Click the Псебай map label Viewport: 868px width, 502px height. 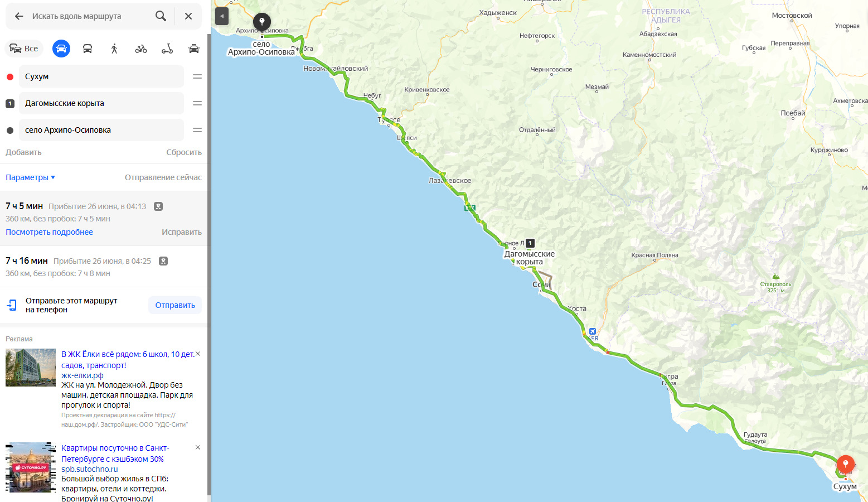(x=793, y=113)
